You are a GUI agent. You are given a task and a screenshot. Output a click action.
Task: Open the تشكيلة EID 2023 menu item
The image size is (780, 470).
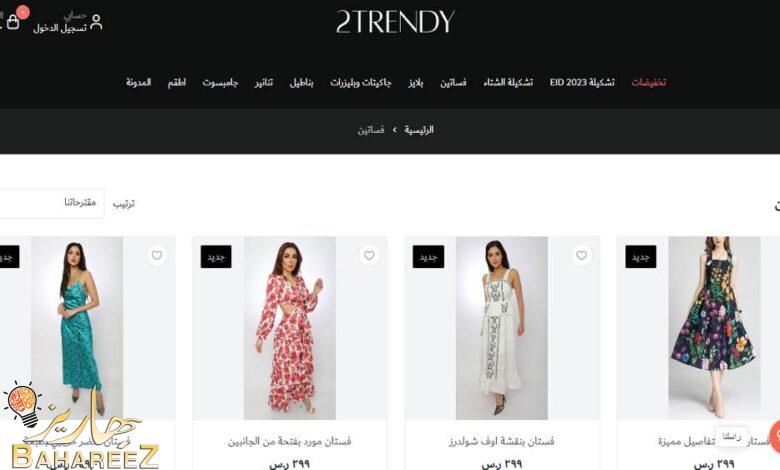(582, 82)
